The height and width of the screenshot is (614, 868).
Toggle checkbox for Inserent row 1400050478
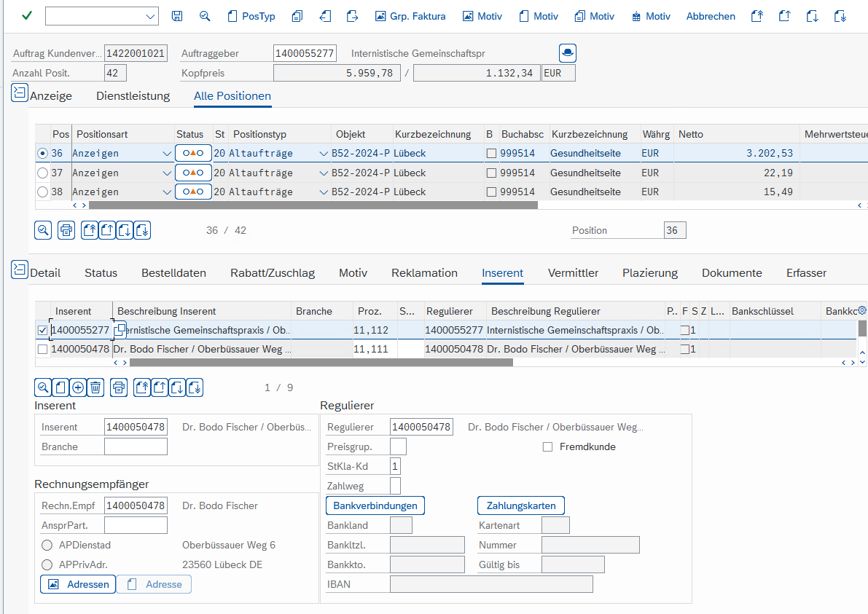coord(42,350)
